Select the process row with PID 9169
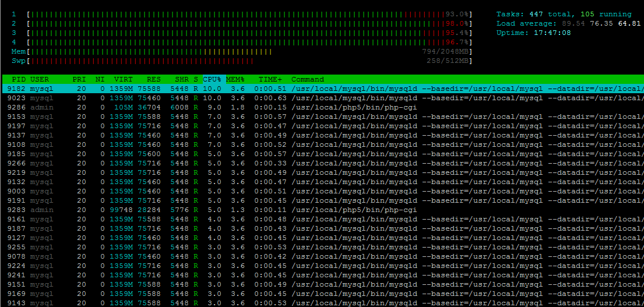The image size is (644, 307). click(323, 294)
